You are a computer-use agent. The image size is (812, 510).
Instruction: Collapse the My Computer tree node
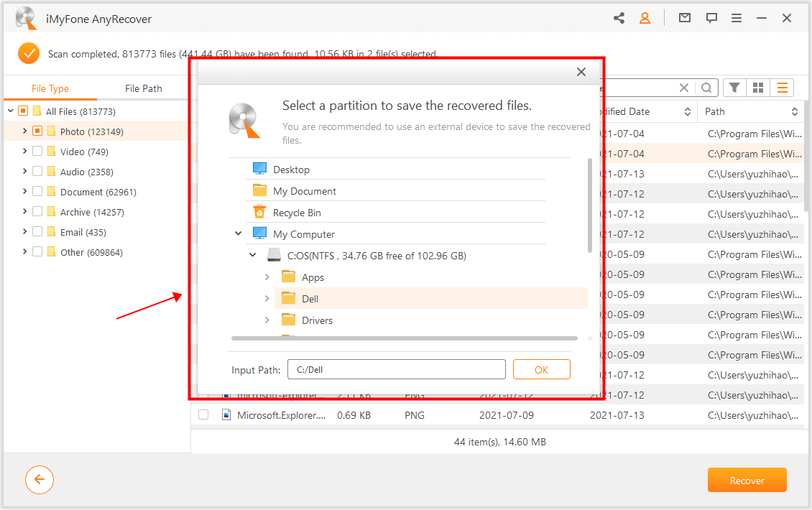pyautogui.click(x=238, y=233)
